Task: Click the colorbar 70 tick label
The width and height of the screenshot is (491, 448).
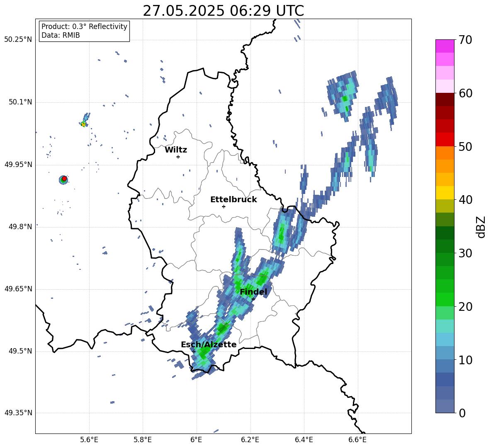Action: (x=465, y=40)
